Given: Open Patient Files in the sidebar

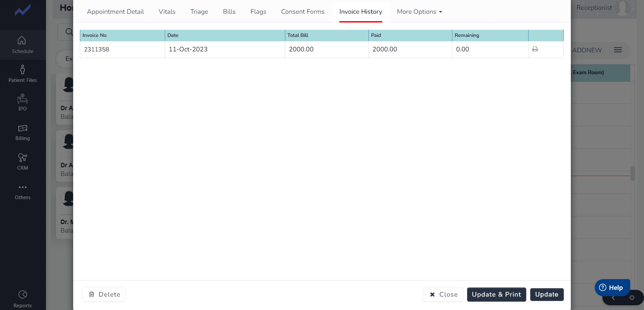Looking at the screenshot, I should (22, 74).
